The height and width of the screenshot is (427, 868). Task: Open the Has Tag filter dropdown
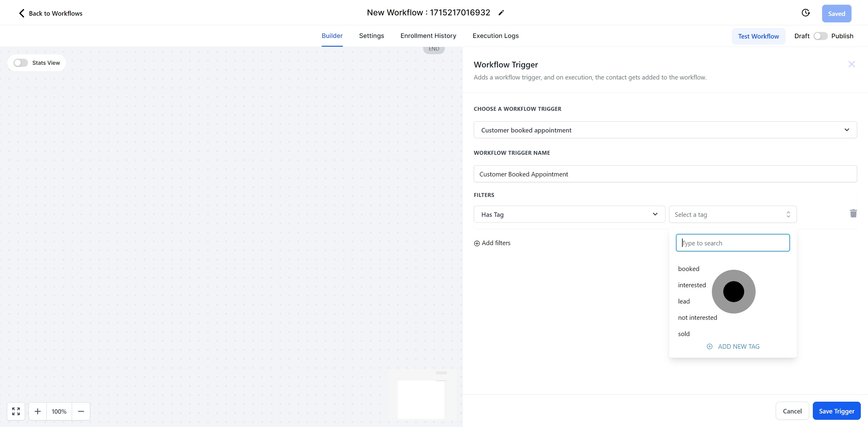569,214
